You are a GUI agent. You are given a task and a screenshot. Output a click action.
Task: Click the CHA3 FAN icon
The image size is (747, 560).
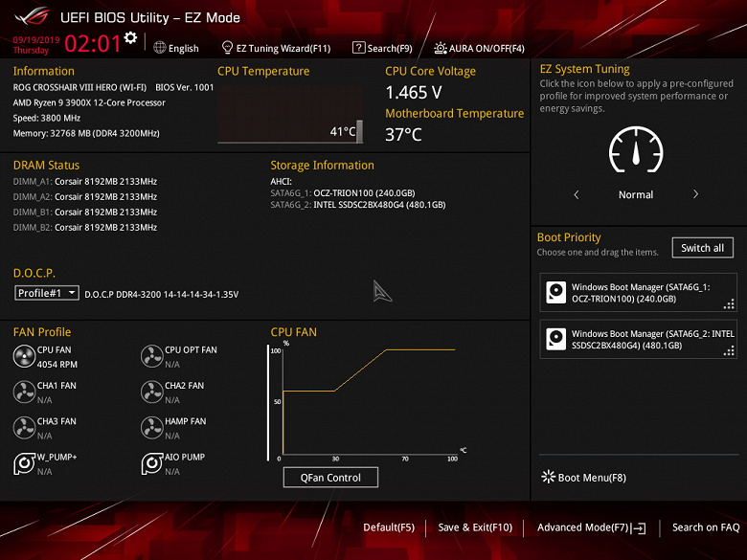24,428
